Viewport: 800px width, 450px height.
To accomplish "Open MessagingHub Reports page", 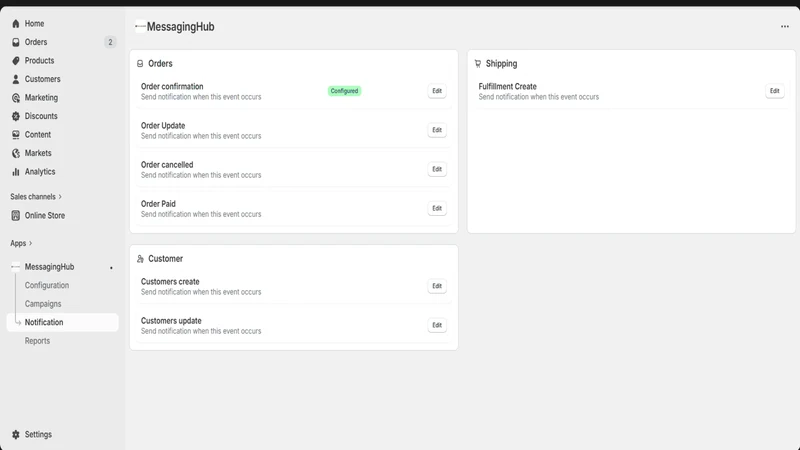I will point(37,341).
